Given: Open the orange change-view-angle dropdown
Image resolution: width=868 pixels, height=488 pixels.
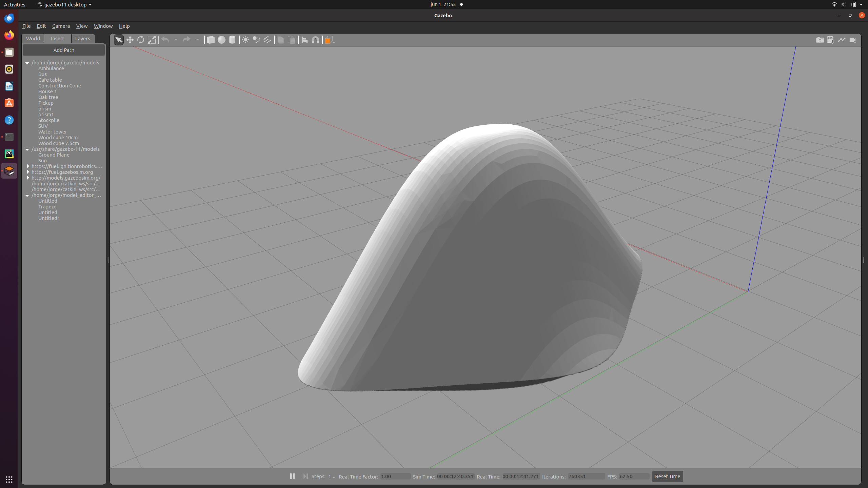Looking at the screenshot, I should pos(330,40).
